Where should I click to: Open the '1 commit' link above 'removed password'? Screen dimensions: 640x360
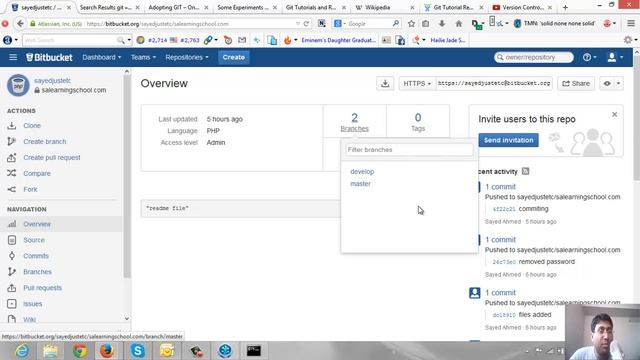500,240
